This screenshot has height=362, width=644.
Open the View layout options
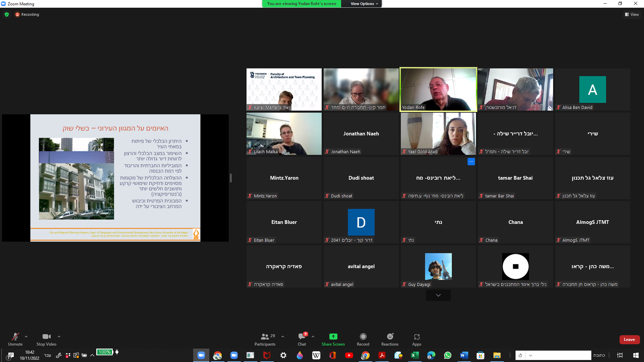632,14
